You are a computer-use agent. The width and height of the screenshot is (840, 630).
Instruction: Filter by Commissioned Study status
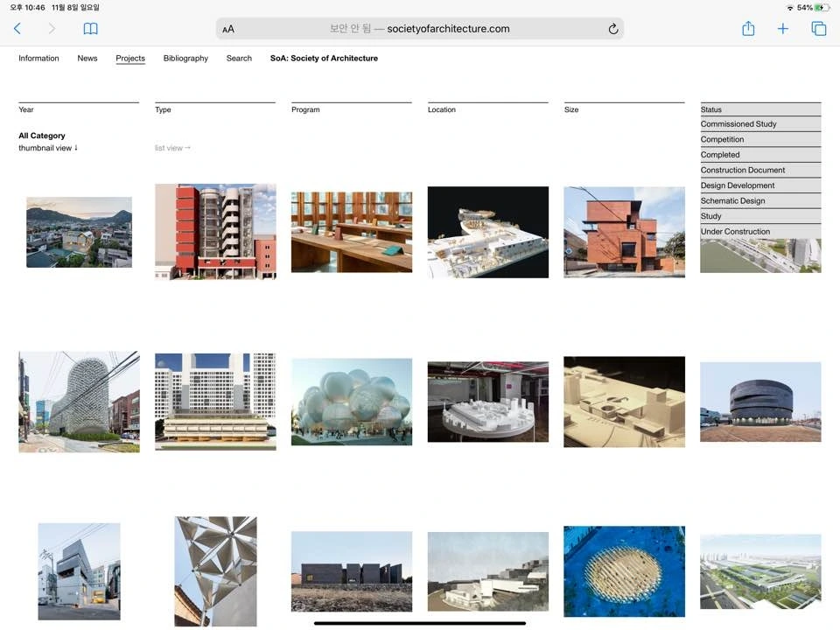tap(760, 123)
